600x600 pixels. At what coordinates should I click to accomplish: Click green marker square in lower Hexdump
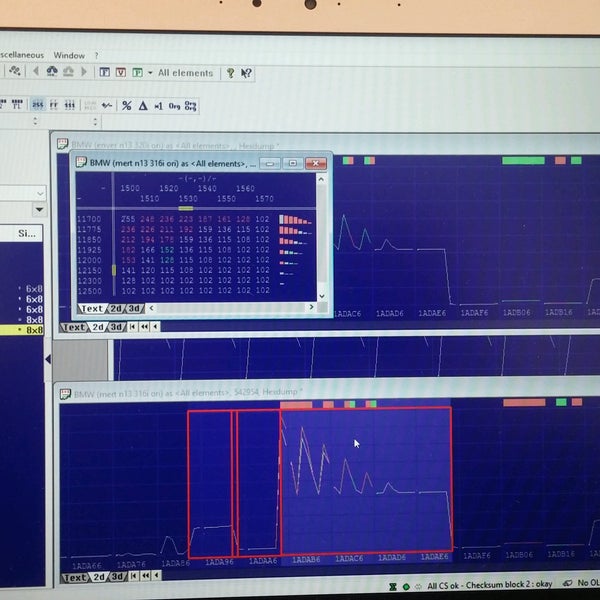[561, 402]
